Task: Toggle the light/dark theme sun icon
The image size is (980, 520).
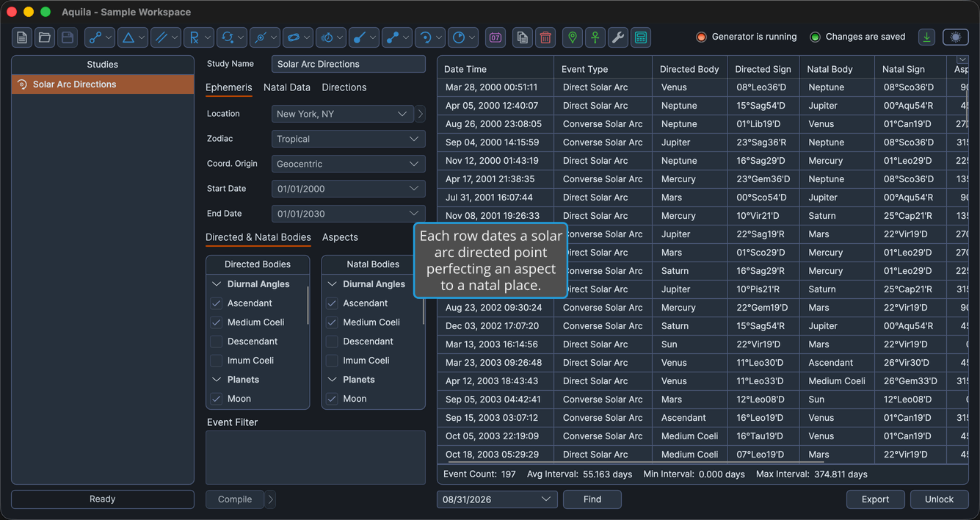Action: [x=956, y=37]
